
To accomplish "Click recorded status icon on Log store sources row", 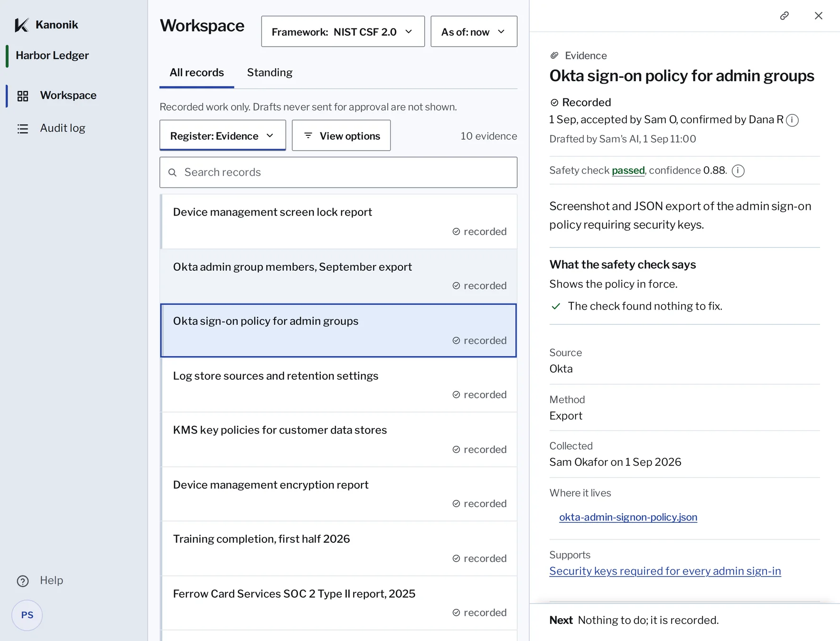I will 456,395.
